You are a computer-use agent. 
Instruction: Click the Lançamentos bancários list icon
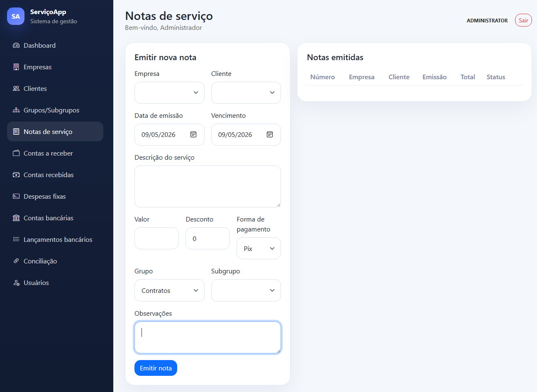tap(16, 239)
